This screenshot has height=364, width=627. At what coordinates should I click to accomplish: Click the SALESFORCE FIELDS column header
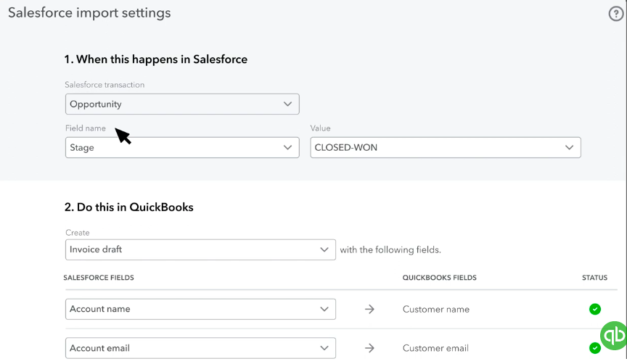click(99, 278)
